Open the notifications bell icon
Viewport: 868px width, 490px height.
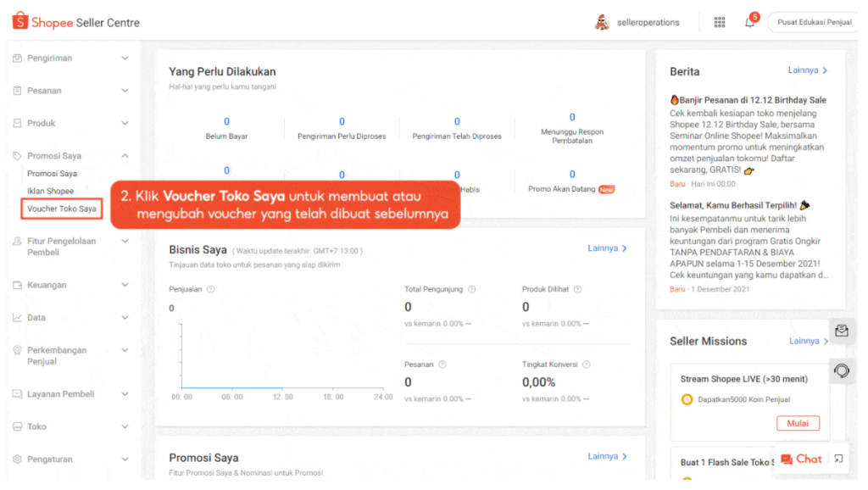749,22
